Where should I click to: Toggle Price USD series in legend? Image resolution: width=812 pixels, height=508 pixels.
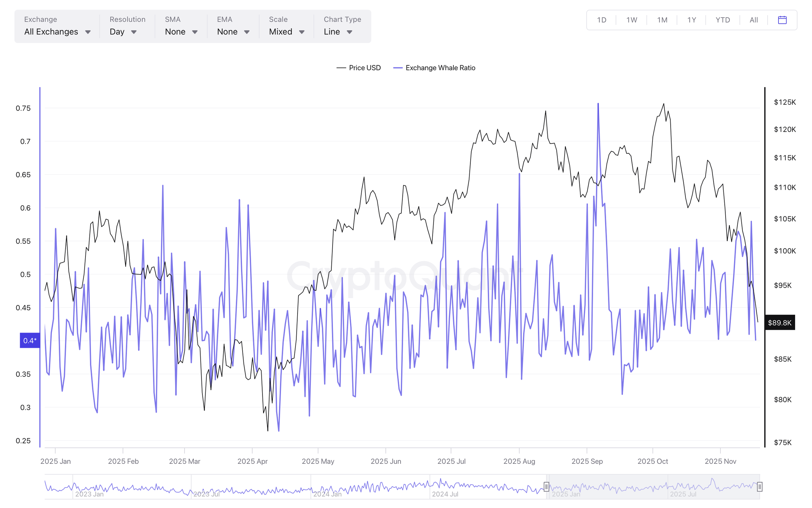coord(364,68)
